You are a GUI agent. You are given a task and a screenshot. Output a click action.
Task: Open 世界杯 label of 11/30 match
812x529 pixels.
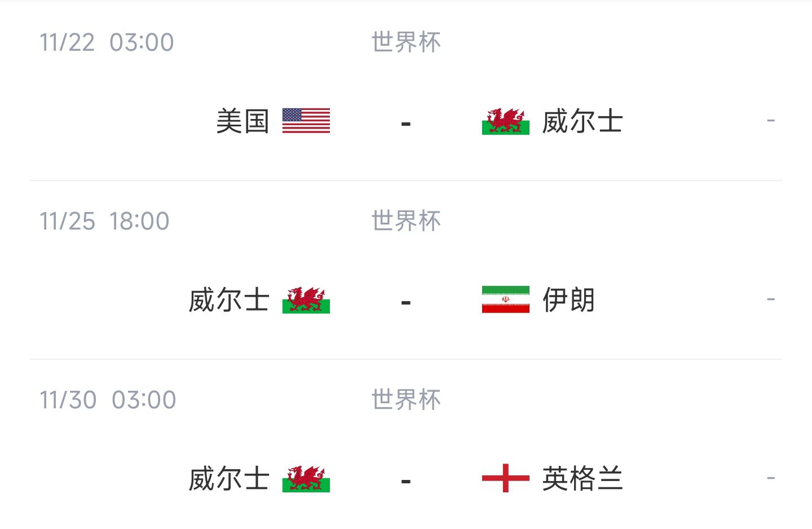point(406,400)
